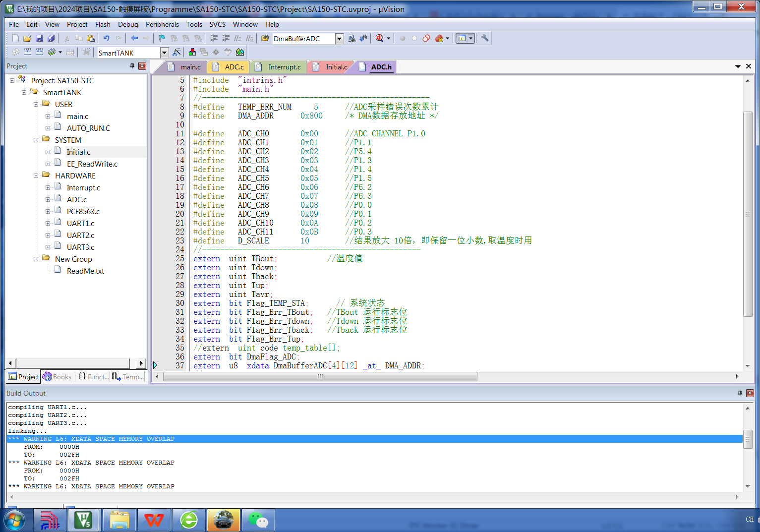
Task: Click the editor vertical scrollbar thumb
Action: pyautogui.click(x=748, y=214)
